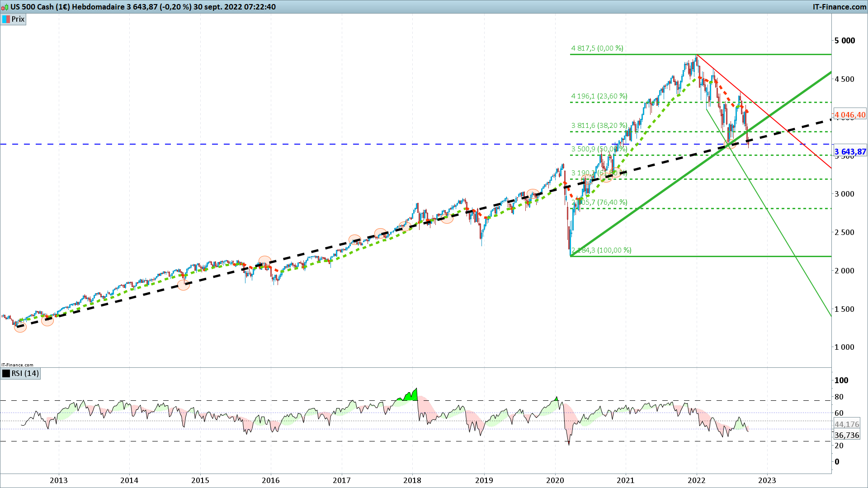Click the Prix color swatch icon

pos(6,19)
